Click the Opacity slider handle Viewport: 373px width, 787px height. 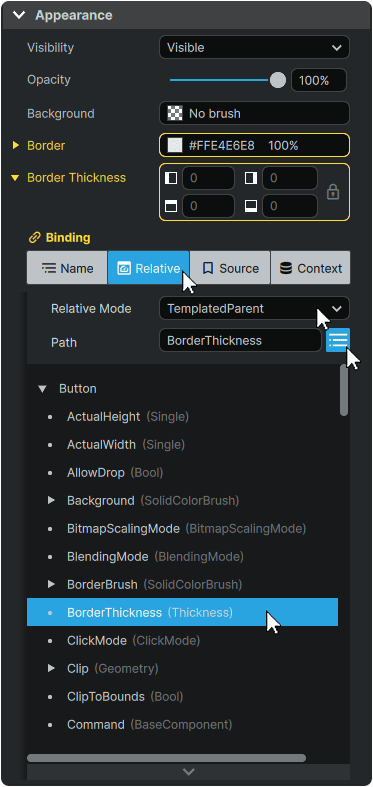click(x=278, y=80)
